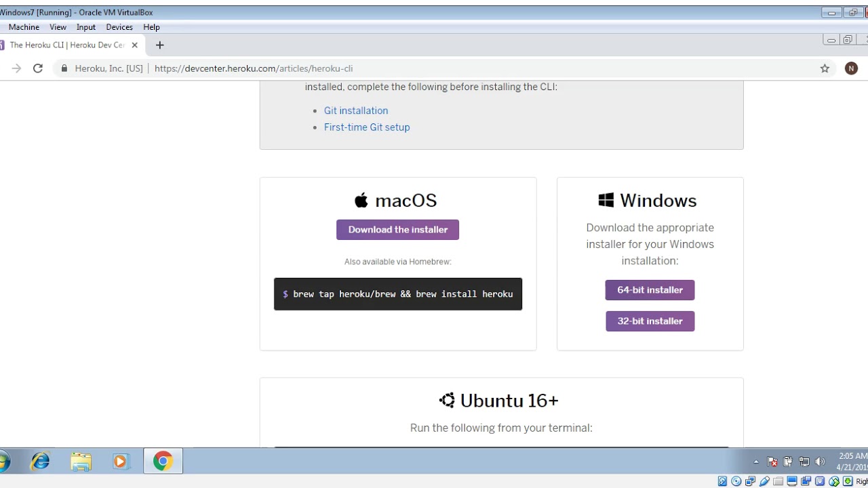868x488 pixels.
Task: Click the Apple logo beside macOS
Action: tap(361, 200)
